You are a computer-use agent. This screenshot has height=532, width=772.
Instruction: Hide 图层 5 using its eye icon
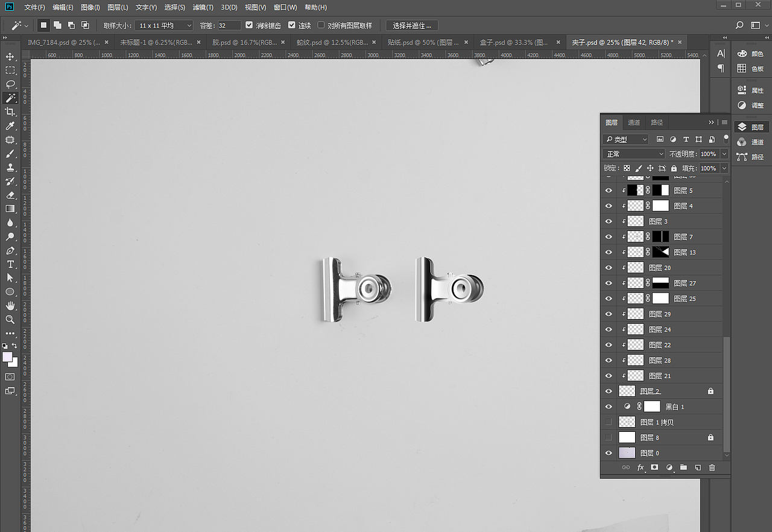click(609, 191)
